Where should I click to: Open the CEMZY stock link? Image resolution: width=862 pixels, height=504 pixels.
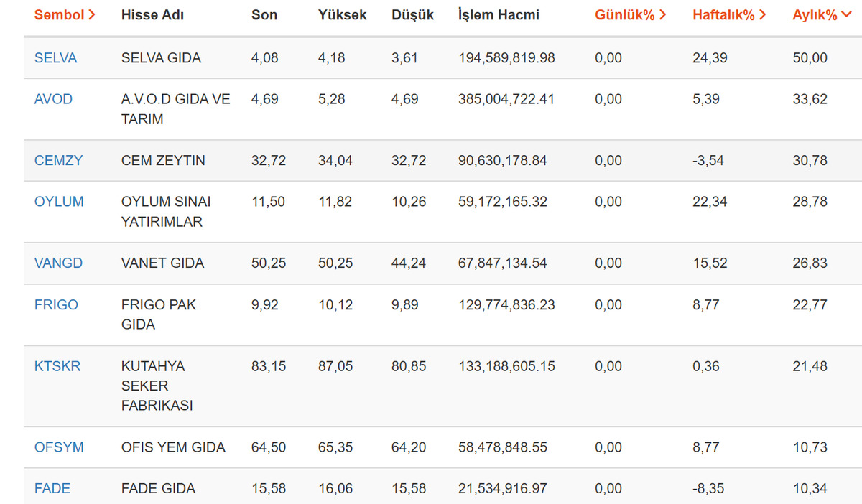pyautogui.click(x=58, y=161)
